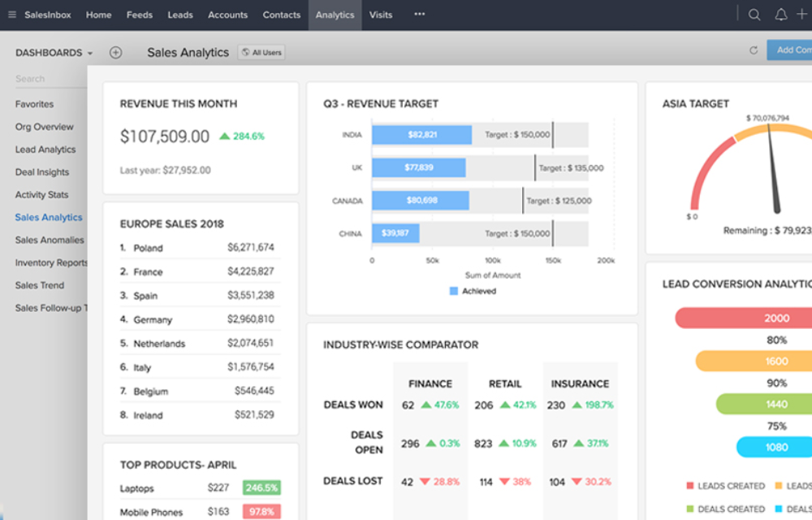Click the add dashboard circled plus icon
Viewport: 812px width, 520px height.
(115, 53)
